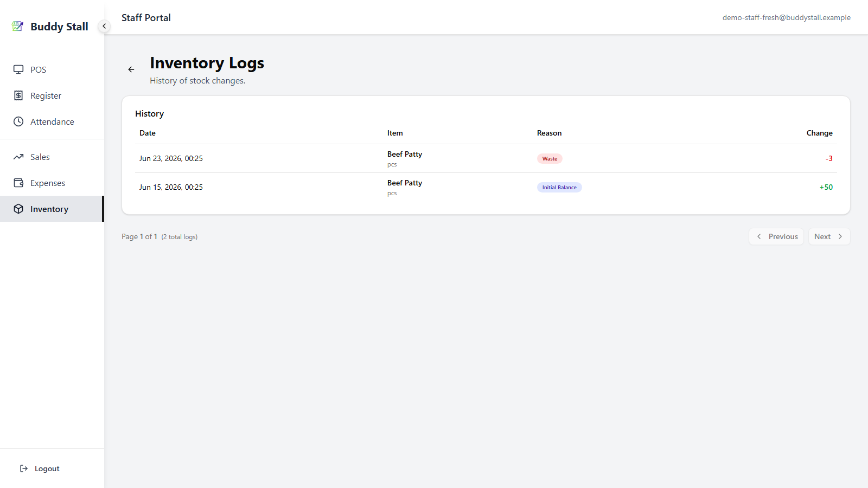Click the +50 change value
The width and height of the screenshot is (868, 488).
coord(826,187)
